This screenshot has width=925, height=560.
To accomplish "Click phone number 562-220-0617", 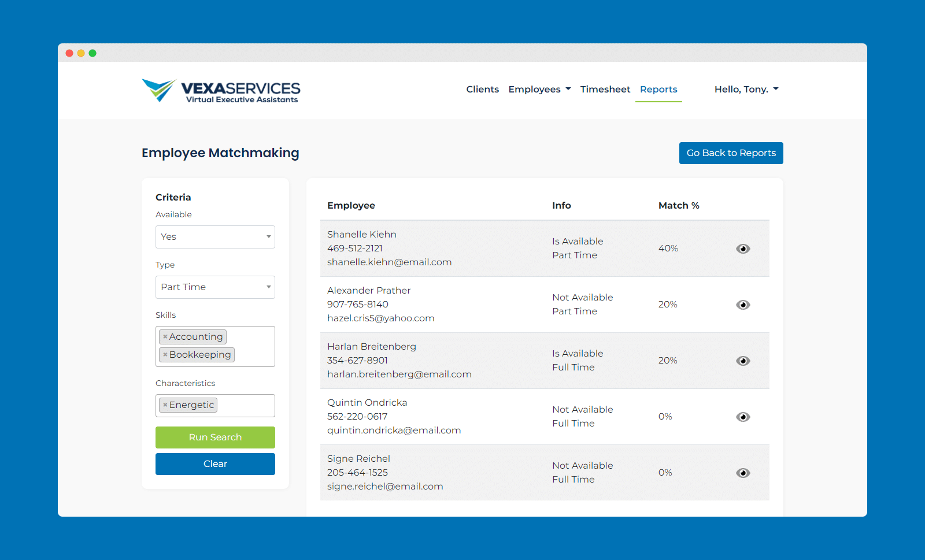I will [x=357, y=417].
